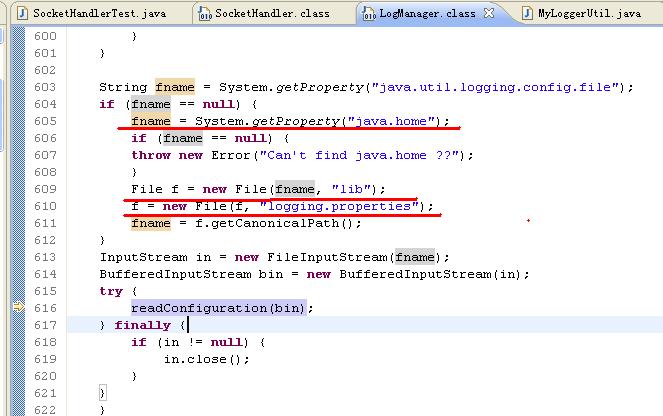Select the LogManager.class tab
Image resolution: width=663 pixels, height=416 pixels.
(427, 14)
